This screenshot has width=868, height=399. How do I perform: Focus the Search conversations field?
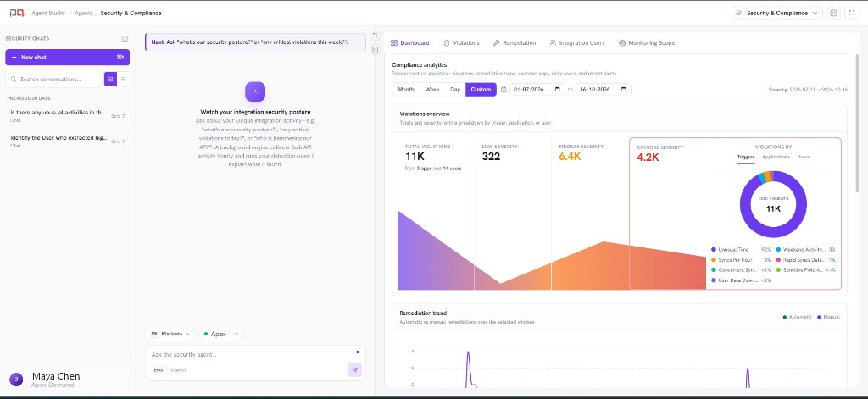point(53,79)
